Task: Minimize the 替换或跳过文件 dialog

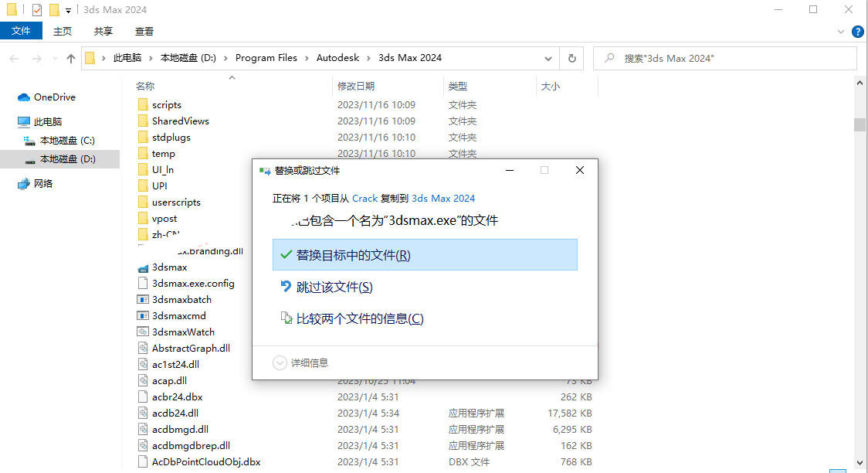Action: coord(509,170)
